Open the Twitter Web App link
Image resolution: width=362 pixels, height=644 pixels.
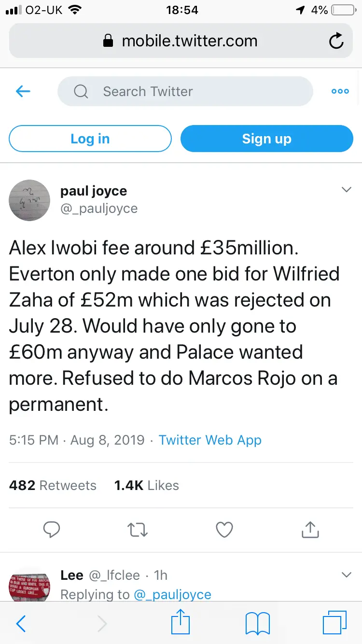210,440
